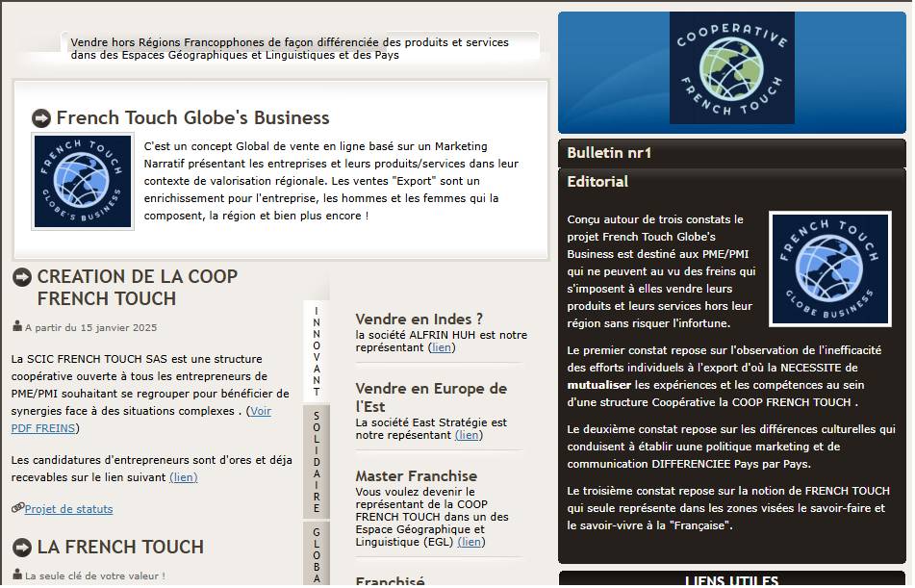
Task: Click the 'Vendre hors Régions Francopphones' tagline
Action: [x=290, y=49]
